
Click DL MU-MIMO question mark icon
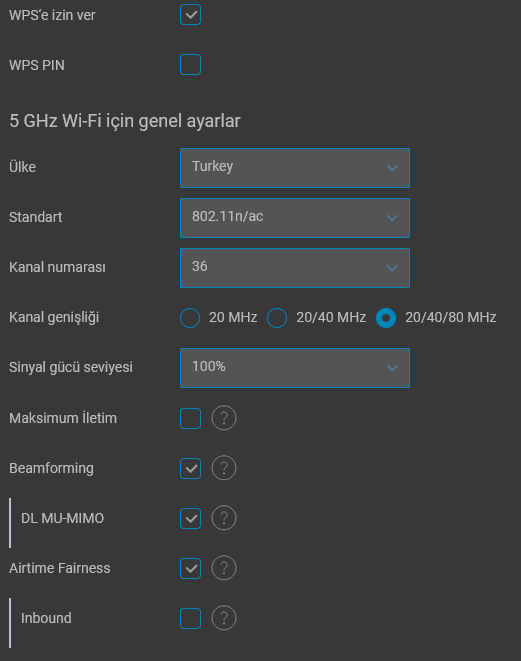click(x=224, y=518)
